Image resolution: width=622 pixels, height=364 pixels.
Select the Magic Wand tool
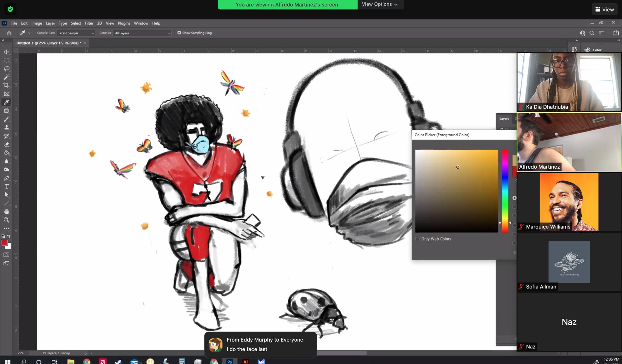[6, 77]
